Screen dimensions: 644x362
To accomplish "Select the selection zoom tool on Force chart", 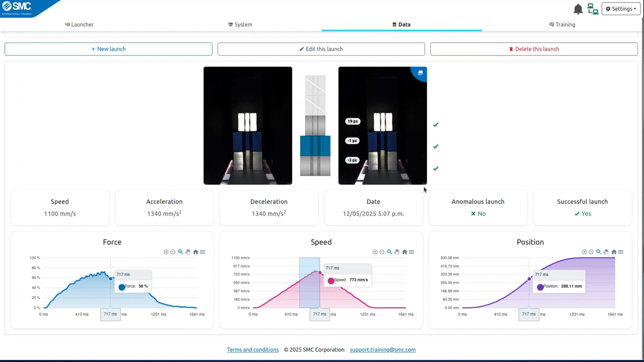I will 180,252.
